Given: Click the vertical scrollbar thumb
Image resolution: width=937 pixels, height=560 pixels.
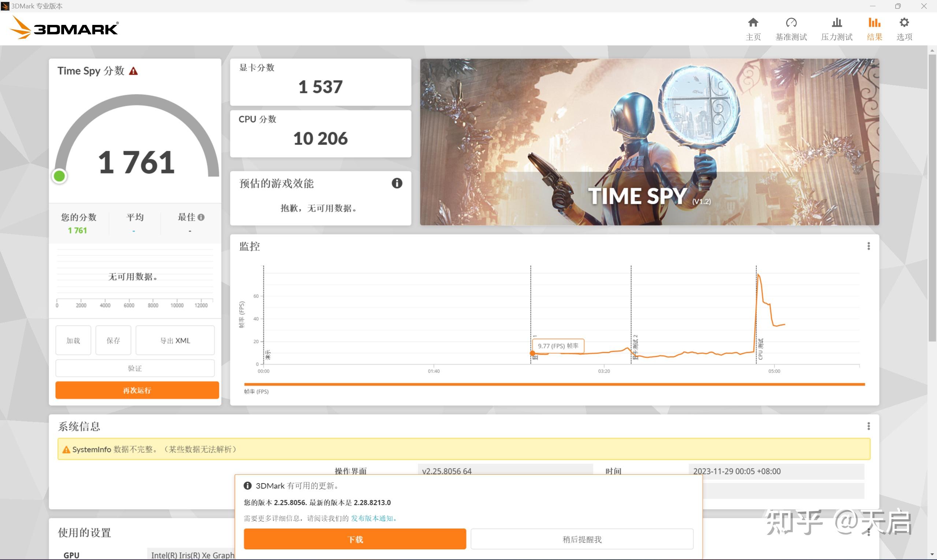Looking at the screenshot, I should click(932, 197).
